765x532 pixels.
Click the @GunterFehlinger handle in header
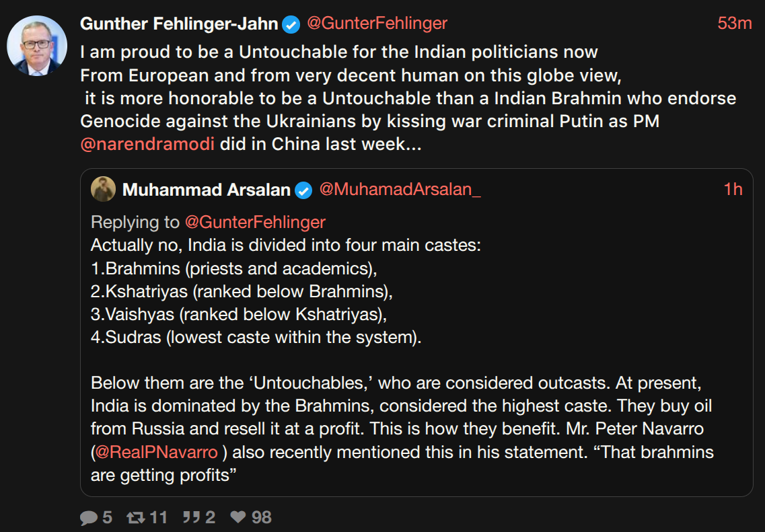point(377,24)
